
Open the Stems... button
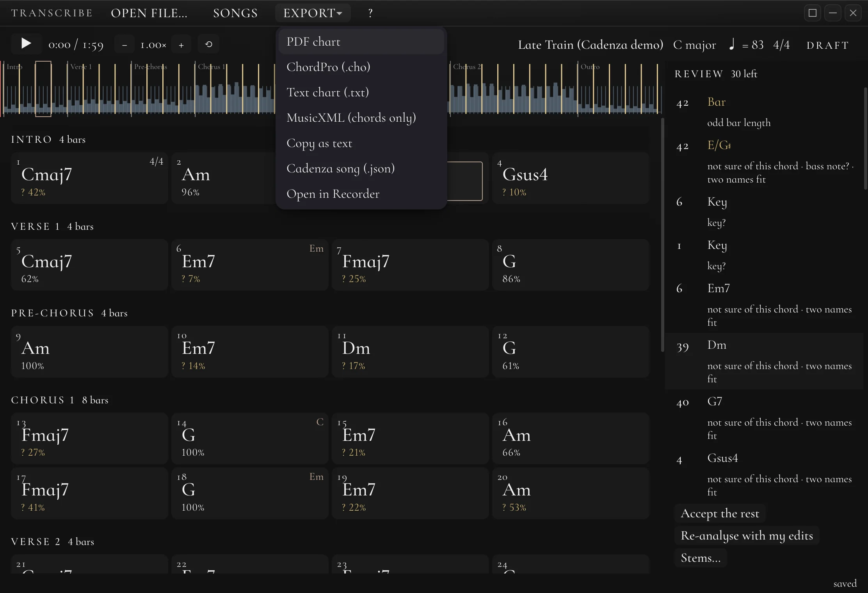point(701,558)
